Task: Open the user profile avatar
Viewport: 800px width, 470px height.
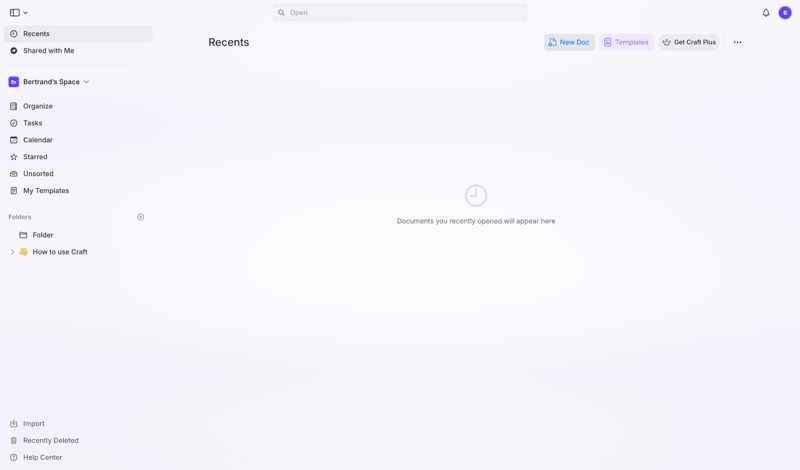Action: coord(785,13)
